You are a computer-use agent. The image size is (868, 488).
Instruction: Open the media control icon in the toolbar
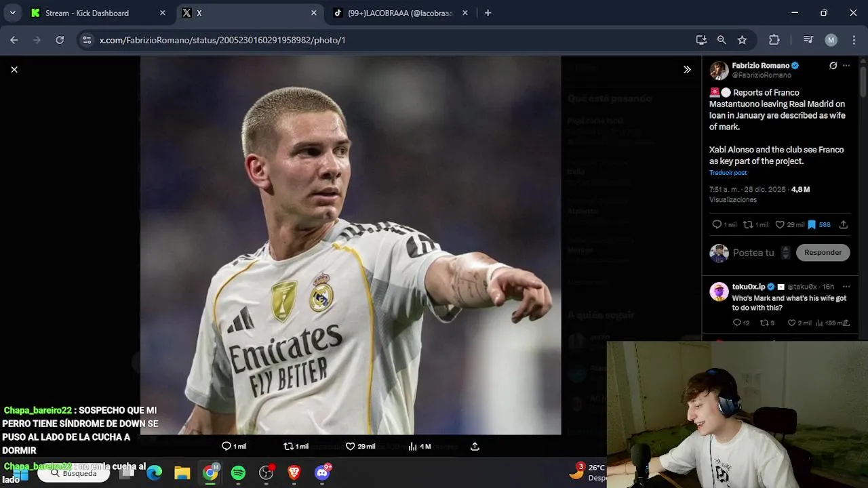pyautogui.click(x=808, y=40)
